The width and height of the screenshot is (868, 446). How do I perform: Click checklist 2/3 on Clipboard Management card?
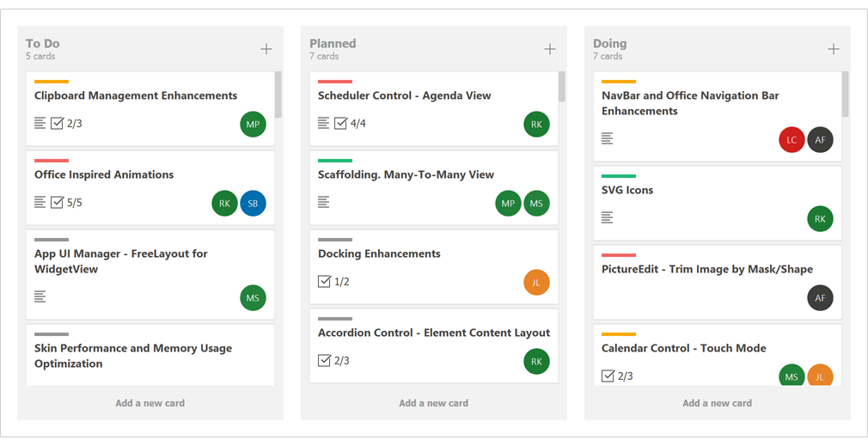[x=67, y=124]
